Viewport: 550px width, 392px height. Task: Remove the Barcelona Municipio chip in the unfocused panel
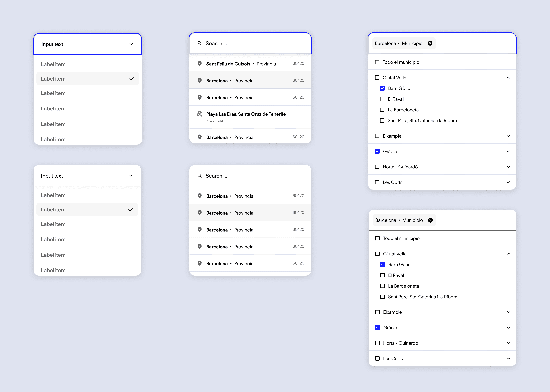[430, 220]
